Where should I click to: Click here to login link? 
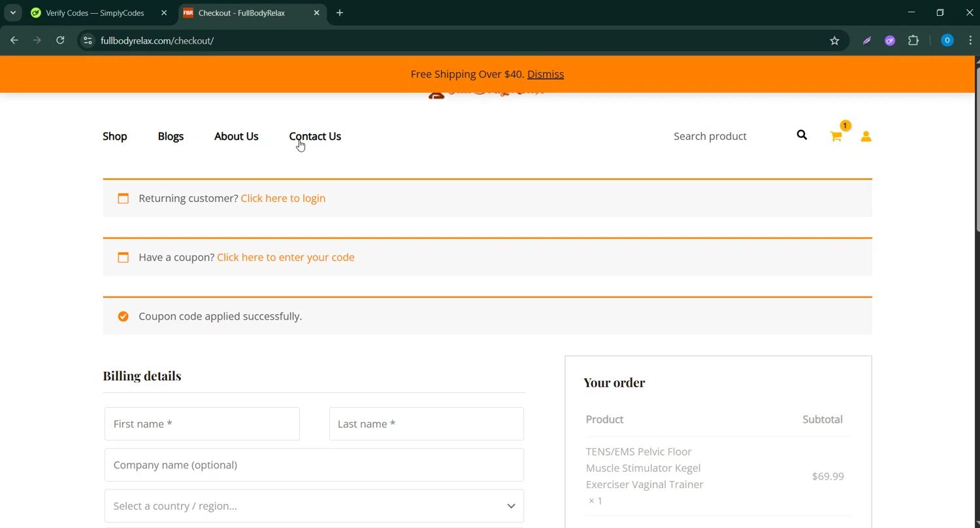[x=283, y=198]
